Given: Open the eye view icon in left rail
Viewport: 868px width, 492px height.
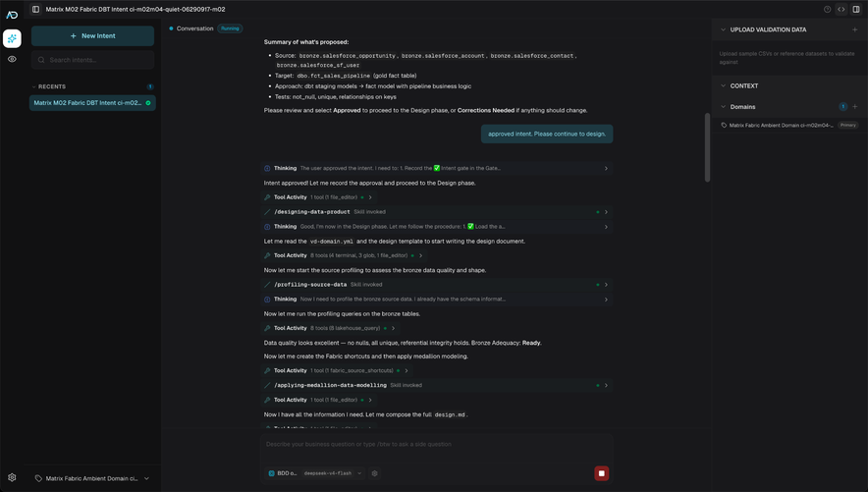Looking at the screenshot, I should [x=12, y=59].
